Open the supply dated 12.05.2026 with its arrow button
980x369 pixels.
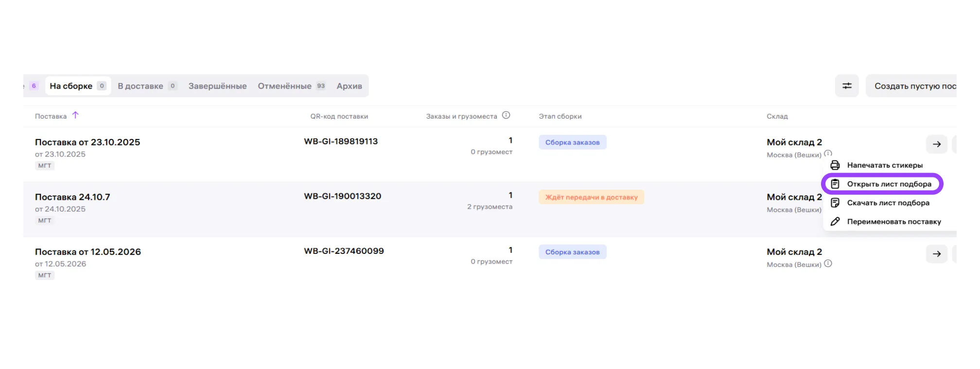click(937, 254)
